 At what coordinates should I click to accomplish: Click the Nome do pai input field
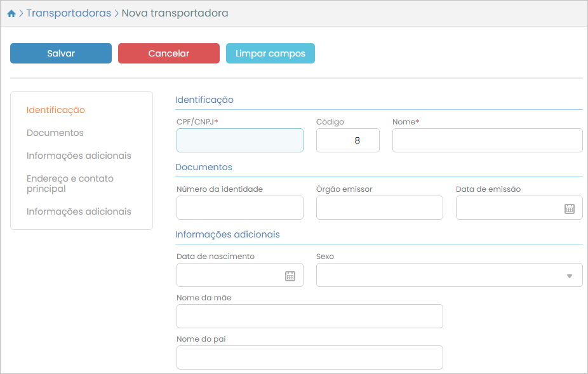pos(309,357)
